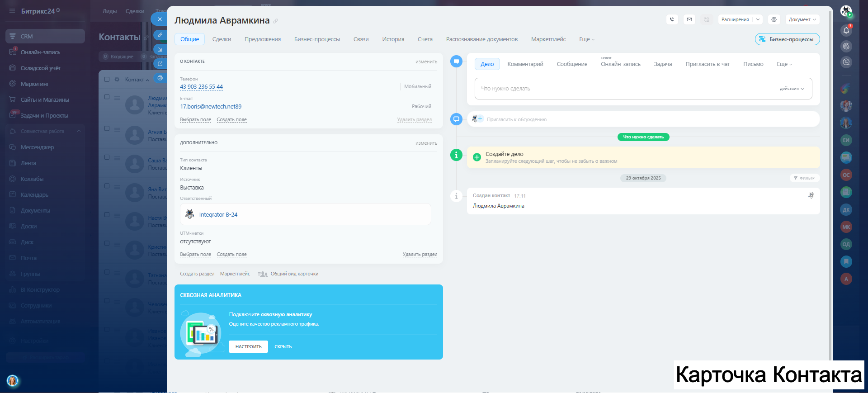The image size is (868, 393).
Task: Click green plus icon next to Создайте дело
Action: [x=476, y=157]
